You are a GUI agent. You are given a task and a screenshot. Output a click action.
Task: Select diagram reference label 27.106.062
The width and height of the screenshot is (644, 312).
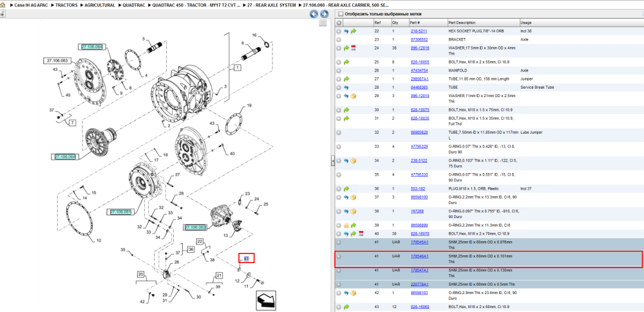194,227
